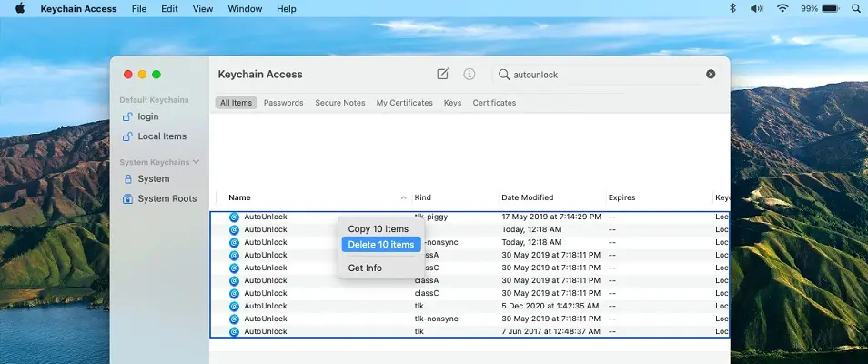
Task: Select Get Info in context menu
Action: pos(365,268)
